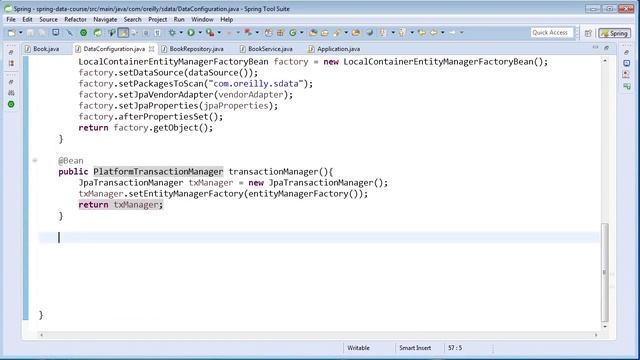Open the Edit menu

(x=27, y=19)
